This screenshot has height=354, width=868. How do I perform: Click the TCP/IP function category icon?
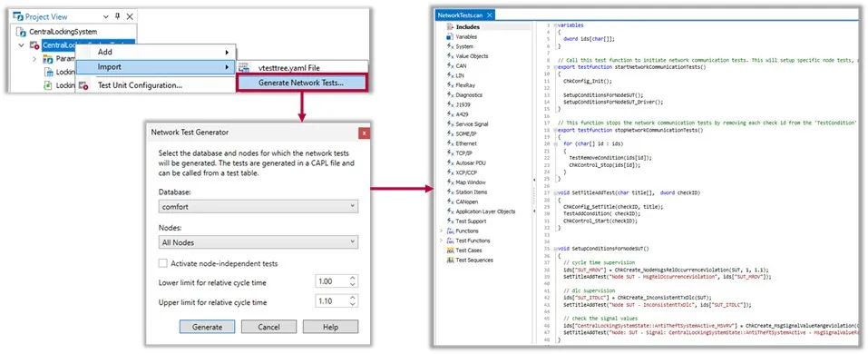point(450,152)
